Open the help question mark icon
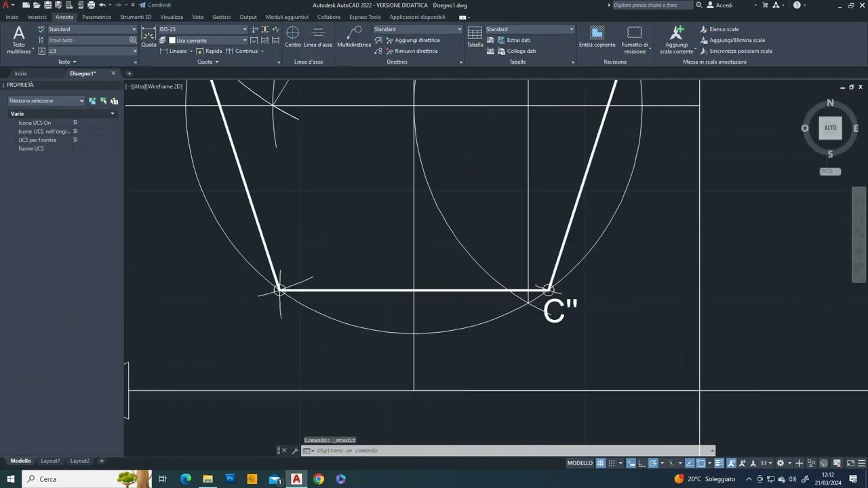Screen dimensions: 868x488 (797, 5)
